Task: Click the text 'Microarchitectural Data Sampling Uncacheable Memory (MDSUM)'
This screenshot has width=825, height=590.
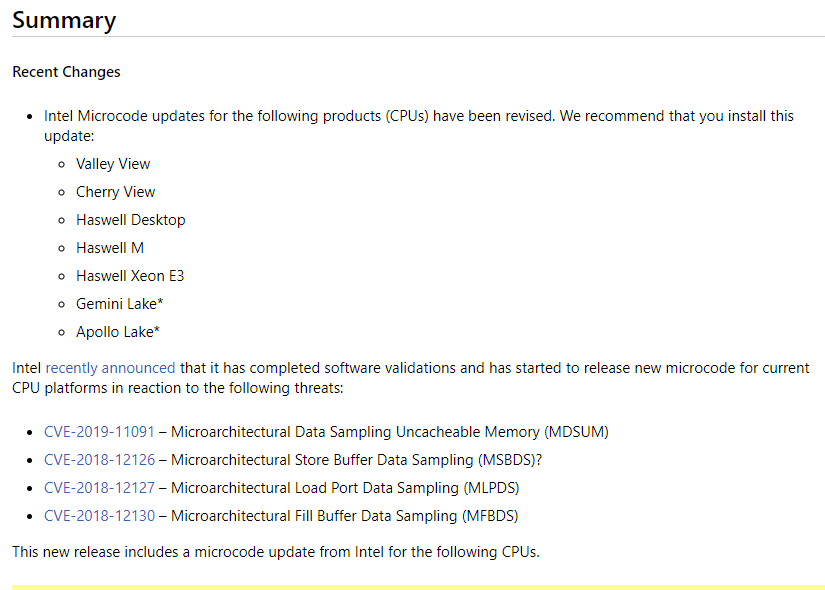Action: point(390,432)
